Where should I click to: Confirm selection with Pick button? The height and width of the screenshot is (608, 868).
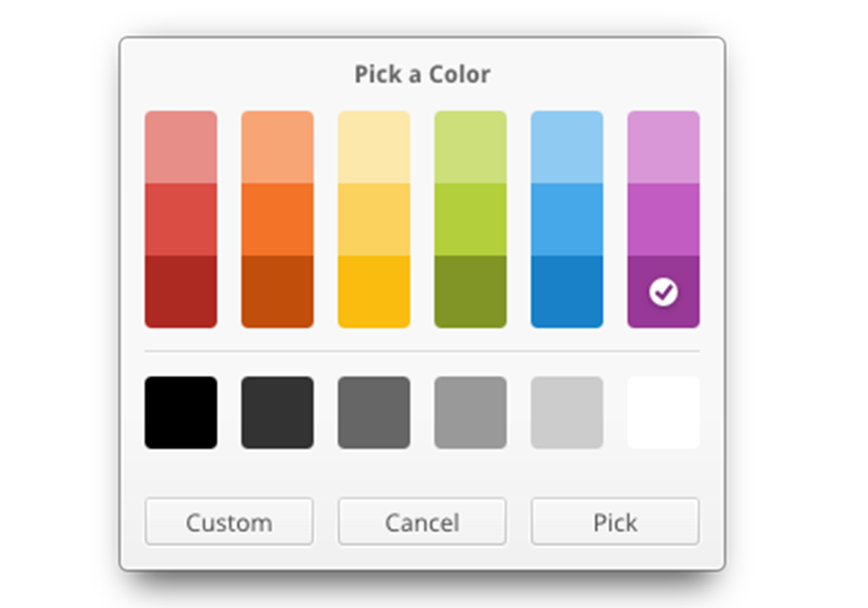pos(615,521)
